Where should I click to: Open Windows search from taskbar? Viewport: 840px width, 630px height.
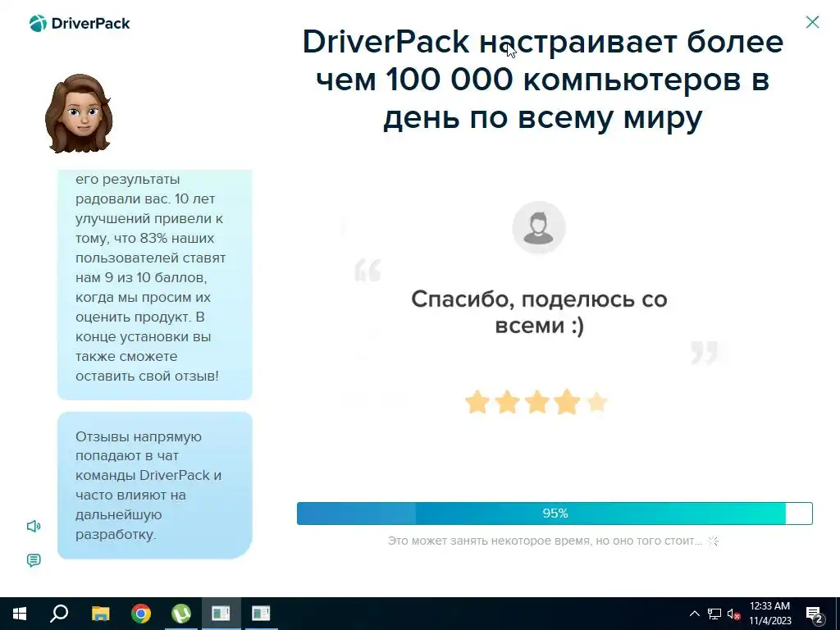[x=59, y=614]
